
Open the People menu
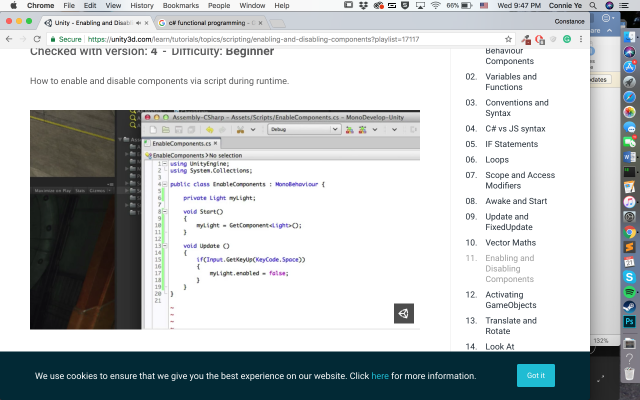pos(219,5)
